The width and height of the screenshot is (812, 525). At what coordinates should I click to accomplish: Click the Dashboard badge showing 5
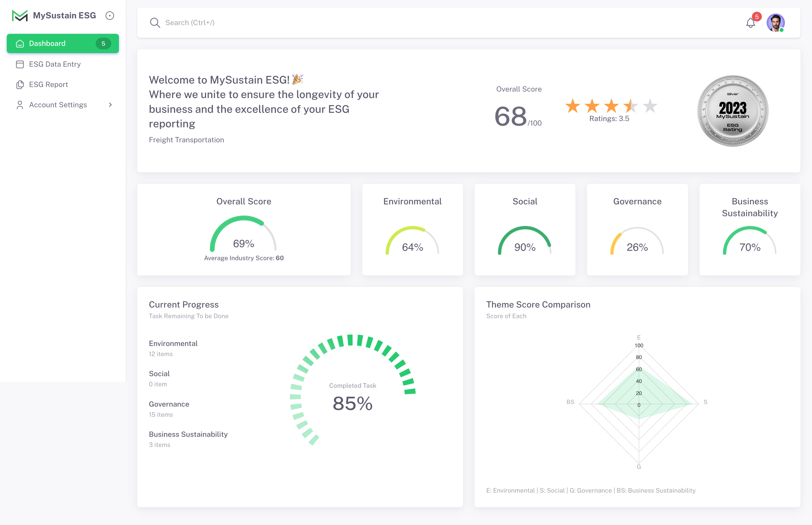(103, 44)
